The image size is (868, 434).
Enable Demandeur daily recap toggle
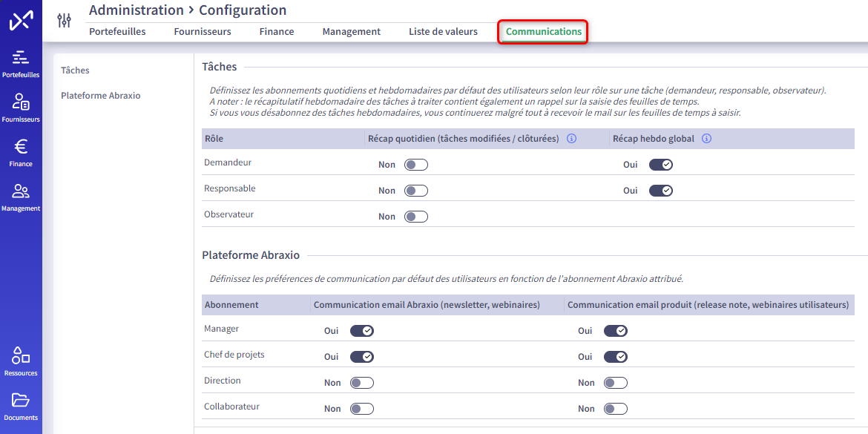415,165
